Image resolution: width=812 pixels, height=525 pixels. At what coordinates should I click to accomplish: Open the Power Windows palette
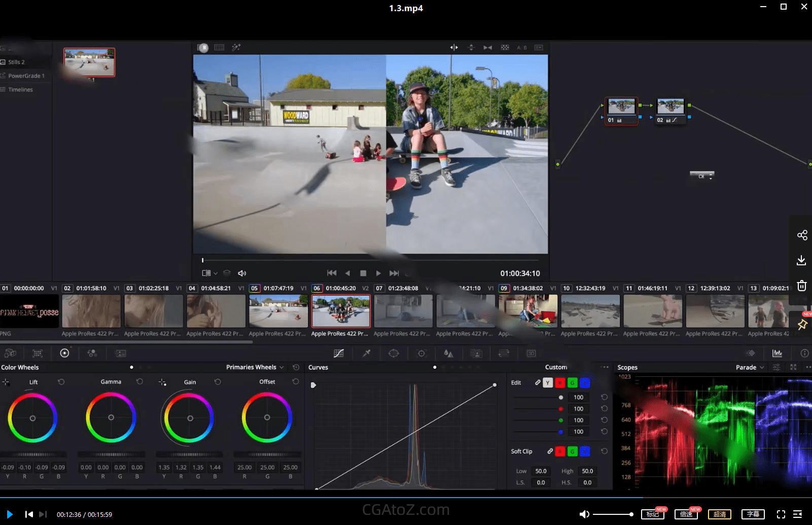tap(394, 353)
